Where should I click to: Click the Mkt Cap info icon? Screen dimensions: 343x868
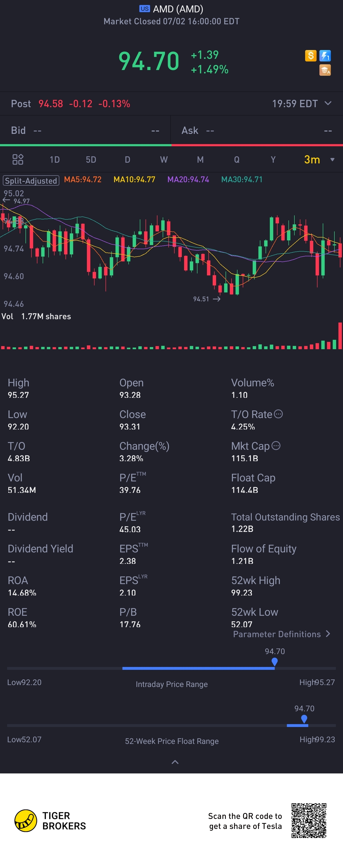tap(276, 445)
